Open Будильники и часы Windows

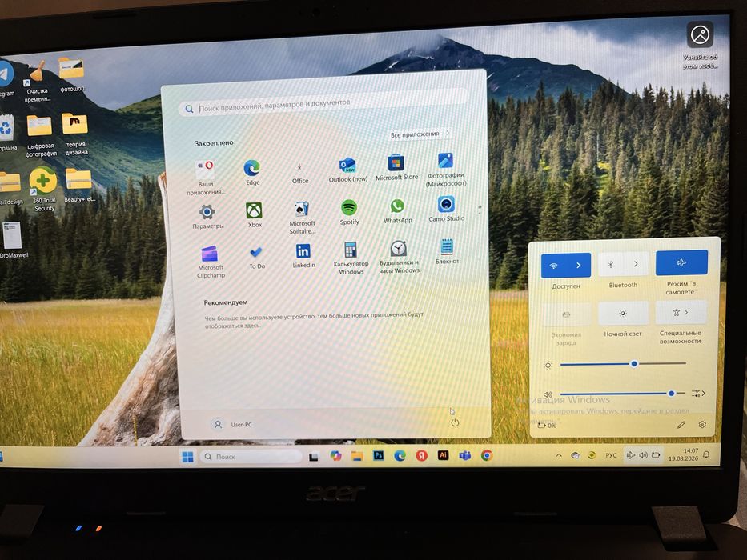tap(399, 257)
